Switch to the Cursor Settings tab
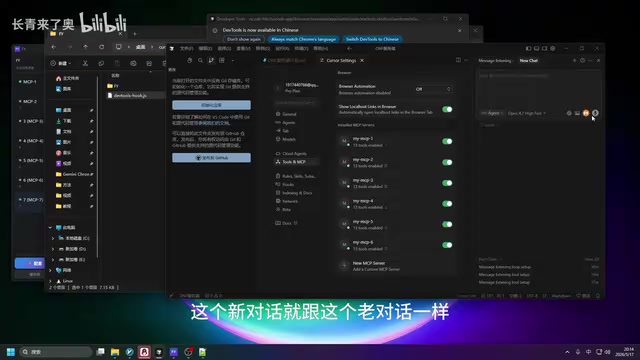640x360 pixels. [341, 60]
